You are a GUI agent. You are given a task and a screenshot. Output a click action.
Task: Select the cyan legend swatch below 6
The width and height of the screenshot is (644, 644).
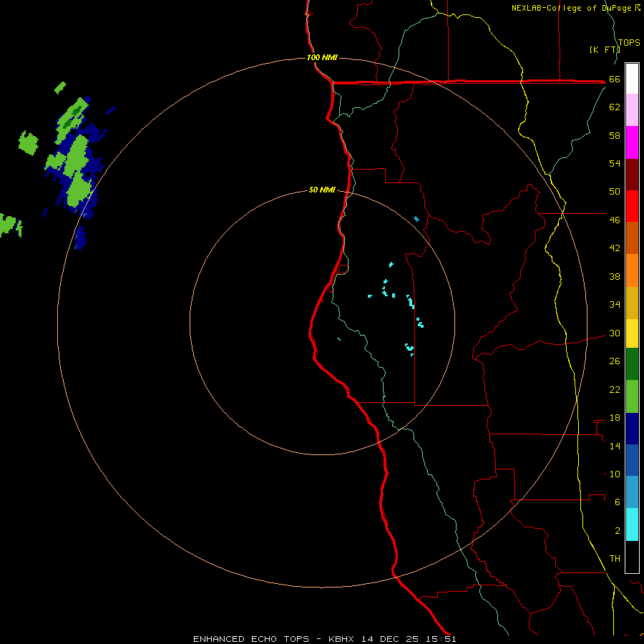tap(632, 525)
